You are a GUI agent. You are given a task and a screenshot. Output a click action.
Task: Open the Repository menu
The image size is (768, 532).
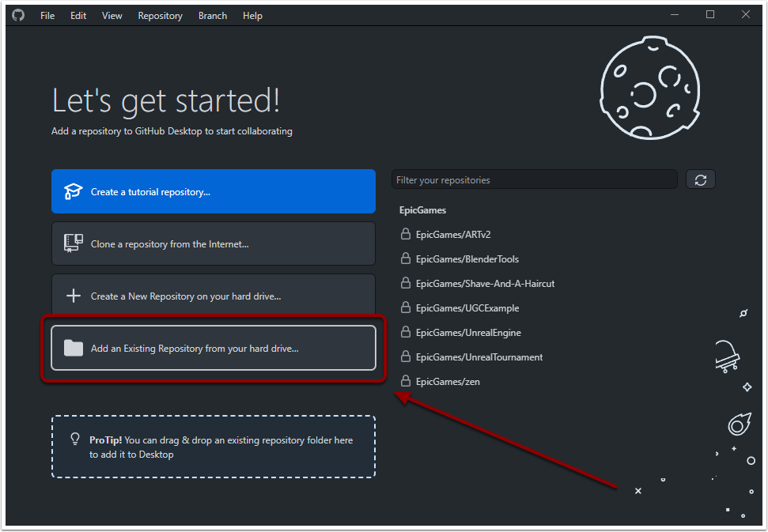click(160, 16)
